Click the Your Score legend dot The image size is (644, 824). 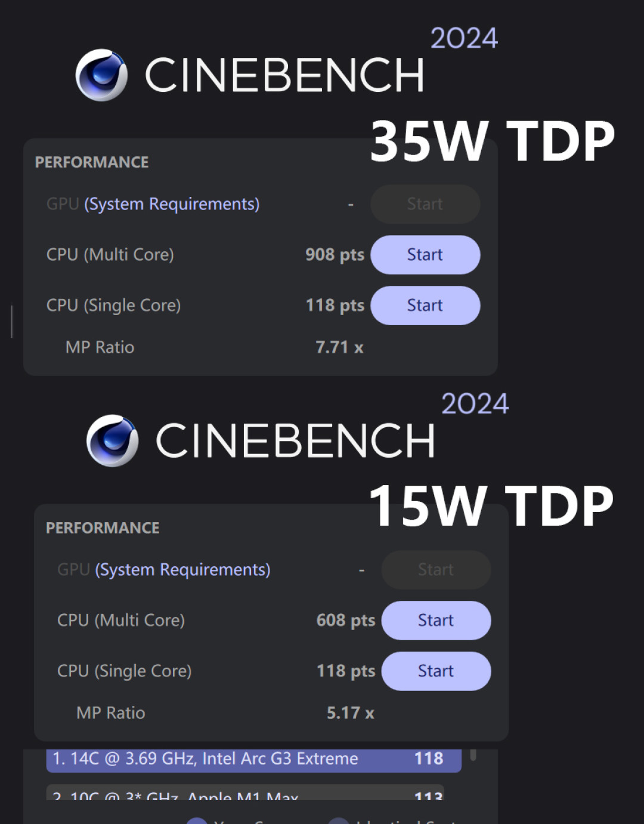point(197,821)
